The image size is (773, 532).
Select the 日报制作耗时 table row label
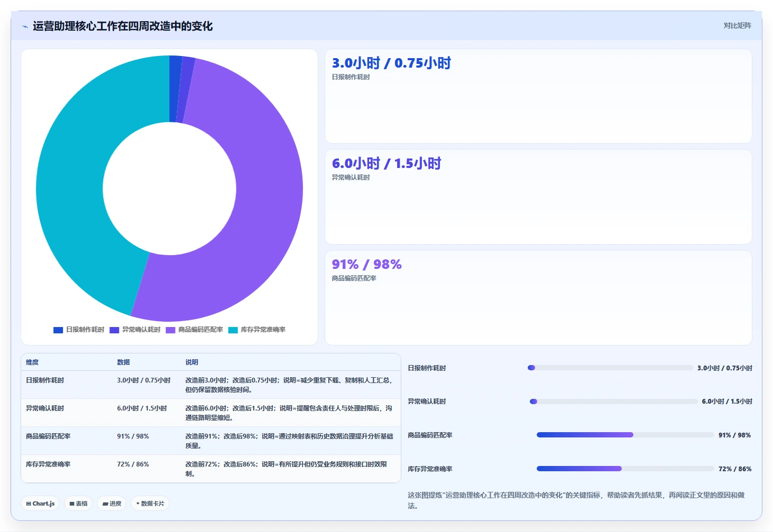coord(45,380)
